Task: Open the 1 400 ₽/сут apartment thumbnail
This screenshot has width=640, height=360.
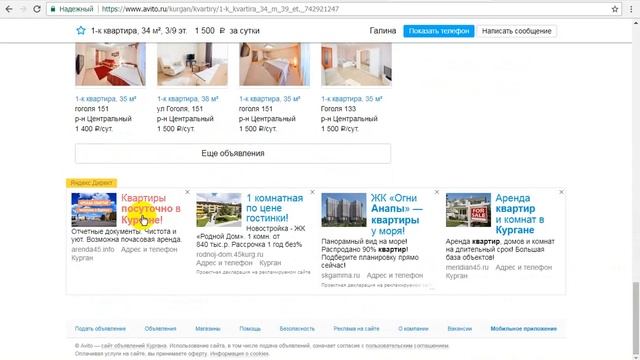Action: (110, 64)
